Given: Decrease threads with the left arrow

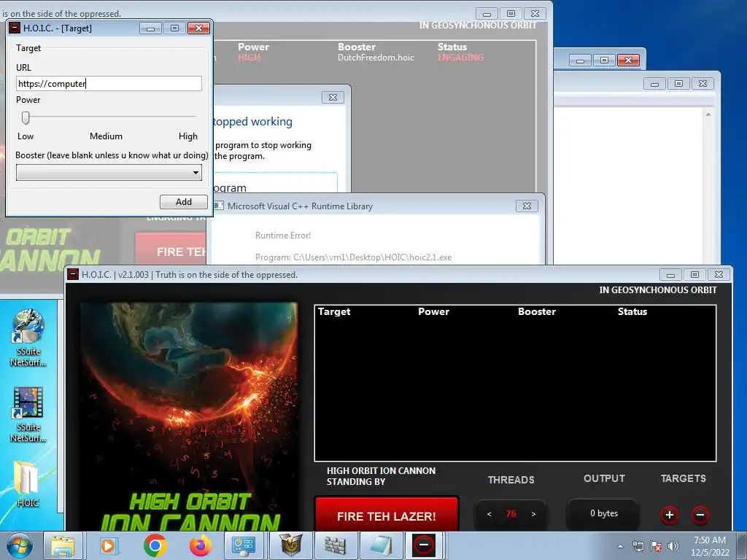Looking at the screenshot, I should tap(489, 514).
